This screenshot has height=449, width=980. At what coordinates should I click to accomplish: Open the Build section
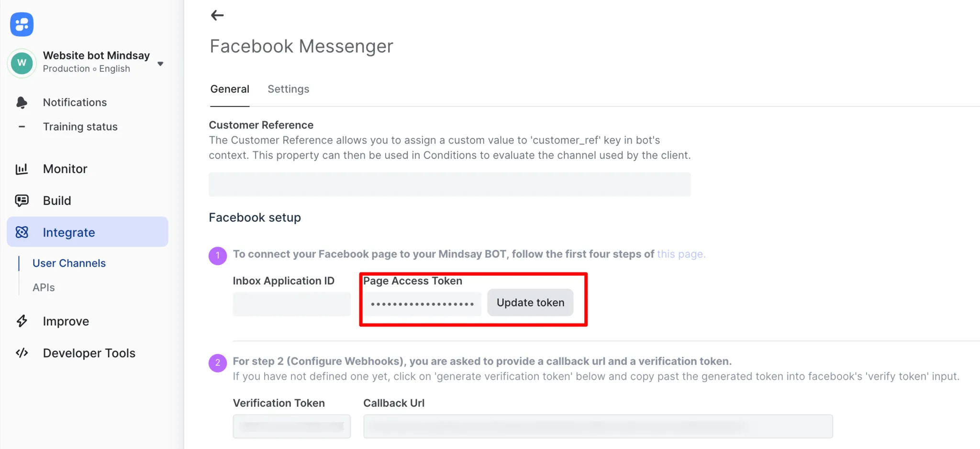click(x=57, y=201)
